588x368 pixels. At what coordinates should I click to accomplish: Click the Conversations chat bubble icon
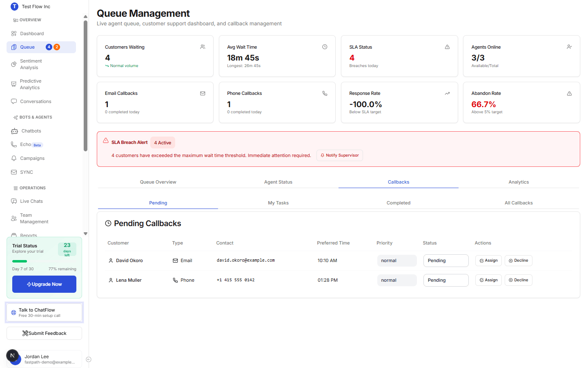[x=14, y=101]
